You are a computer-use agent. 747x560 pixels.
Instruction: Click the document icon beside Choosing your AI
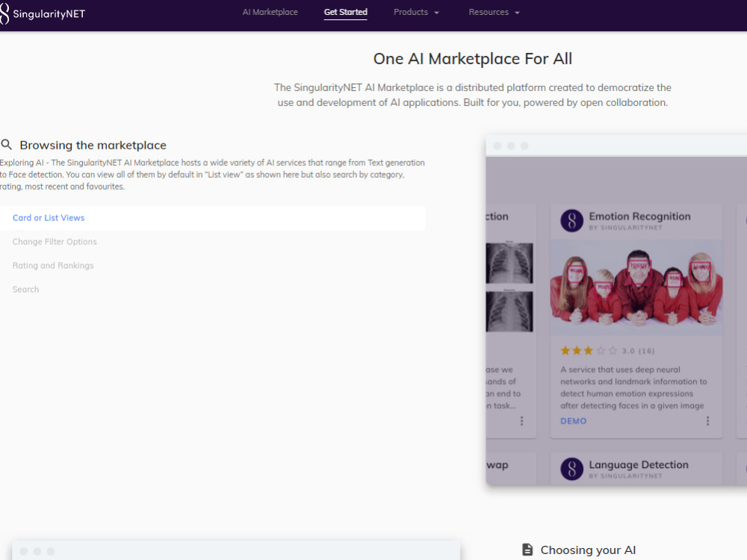click(527, 550)
